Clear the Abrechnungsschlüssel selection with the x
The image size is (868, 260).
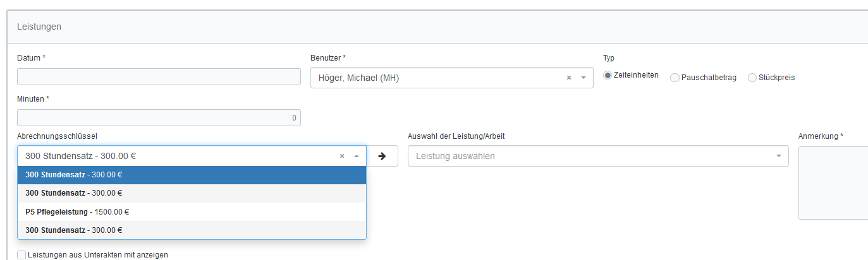click(x=342, y=156)
